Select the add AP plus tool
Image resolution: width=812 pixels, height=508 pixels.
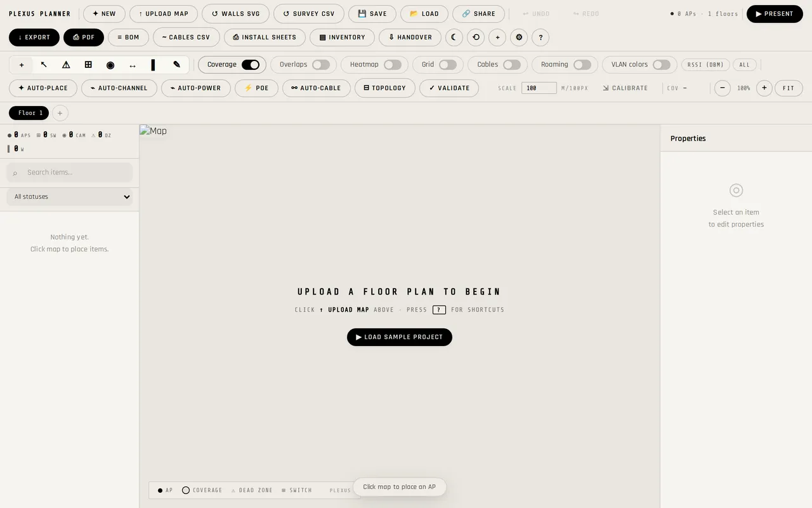coord(22,65)
